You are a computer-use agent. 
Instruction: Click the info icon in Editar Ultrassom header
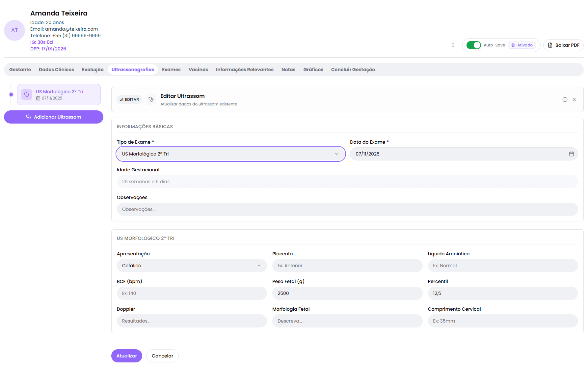click(x=565, y=100)
